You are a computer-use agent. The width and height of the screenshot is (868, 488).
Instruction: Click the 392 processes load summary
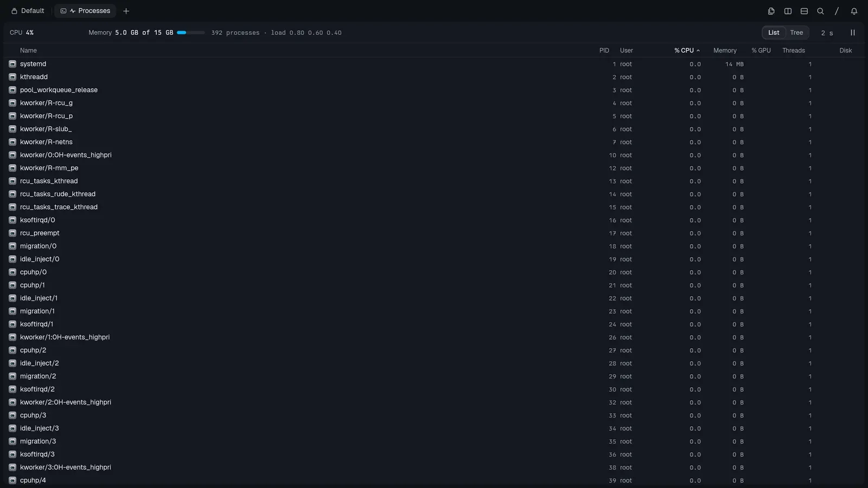pyautogui.click(x=276, y=33)
